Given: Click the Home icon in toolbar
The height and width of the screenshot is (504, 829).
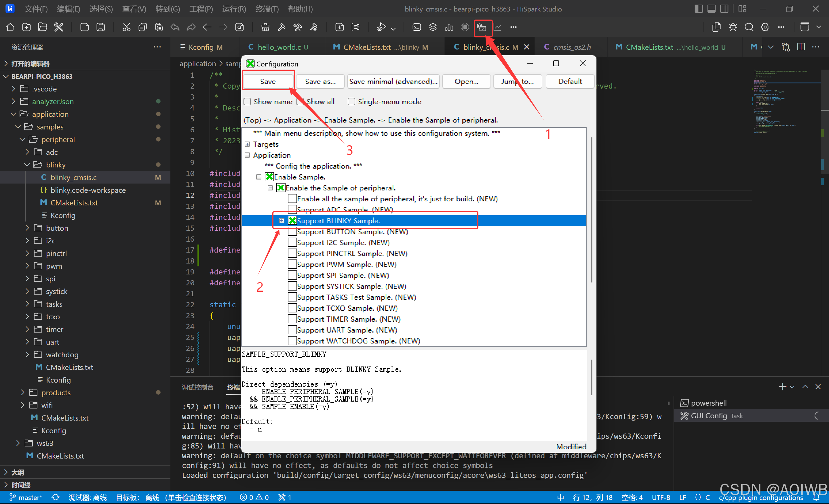Looking at the screenshot, I should coord(10,27).
